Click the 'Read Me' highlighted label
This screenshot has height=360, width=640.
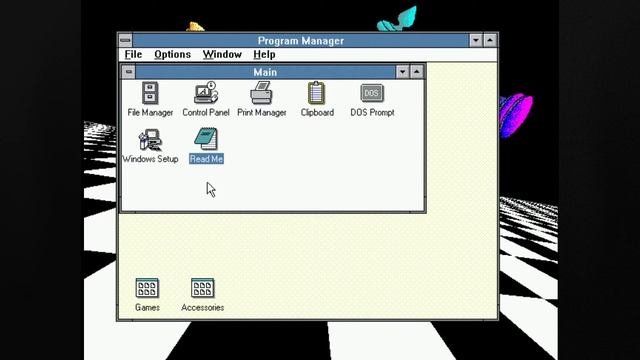point(206,159)
